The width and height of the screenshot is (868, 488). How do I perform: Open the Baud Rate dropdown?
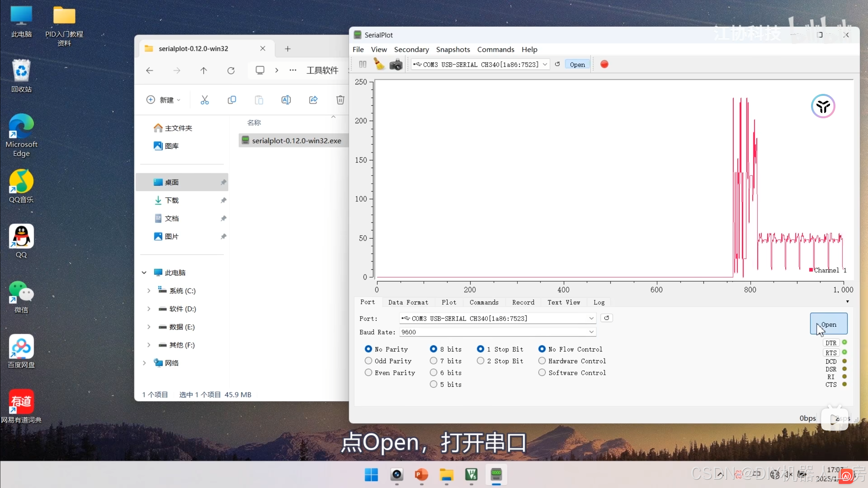591,332
